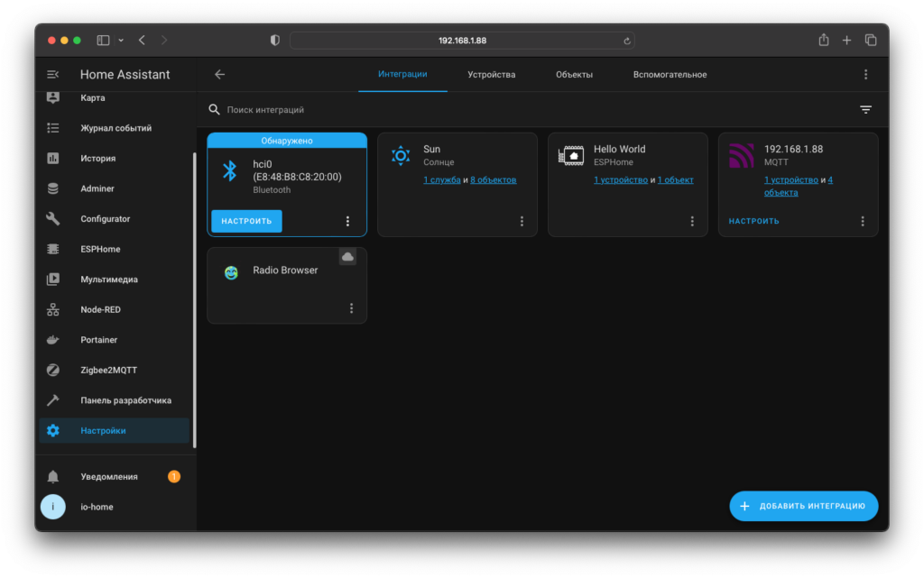Screen dimensions: 924x578
Task: Reload the page in Safari address bar
Action: tap(627, 41)
